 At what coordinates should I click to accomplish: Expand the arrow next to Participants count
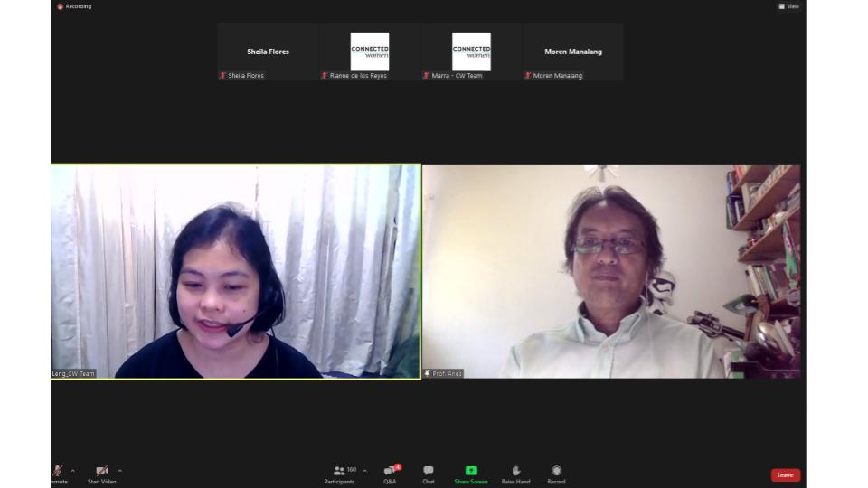pyautogui.click(x=364, y=471)
